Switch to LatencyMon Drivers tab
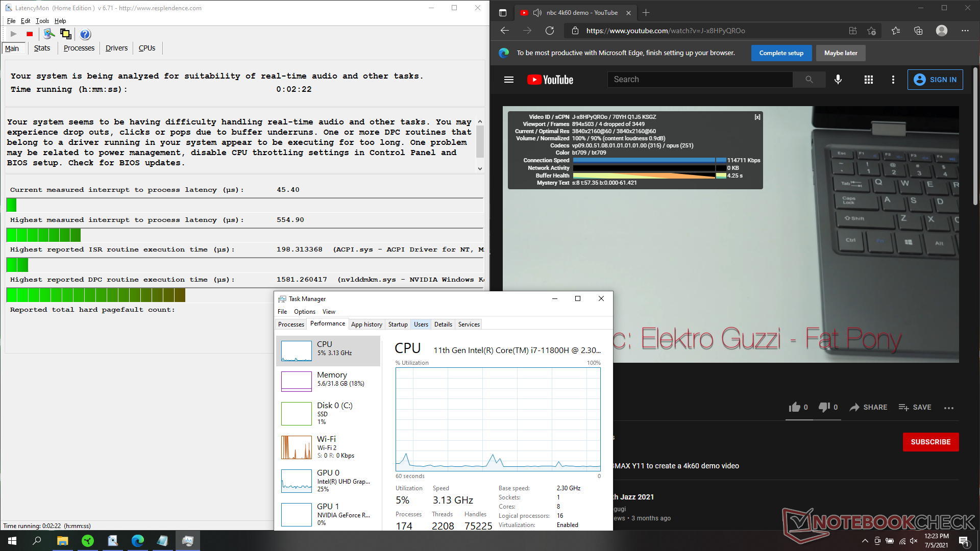The width and height of the screenshot is (980, 551). [x=116, y=48]
